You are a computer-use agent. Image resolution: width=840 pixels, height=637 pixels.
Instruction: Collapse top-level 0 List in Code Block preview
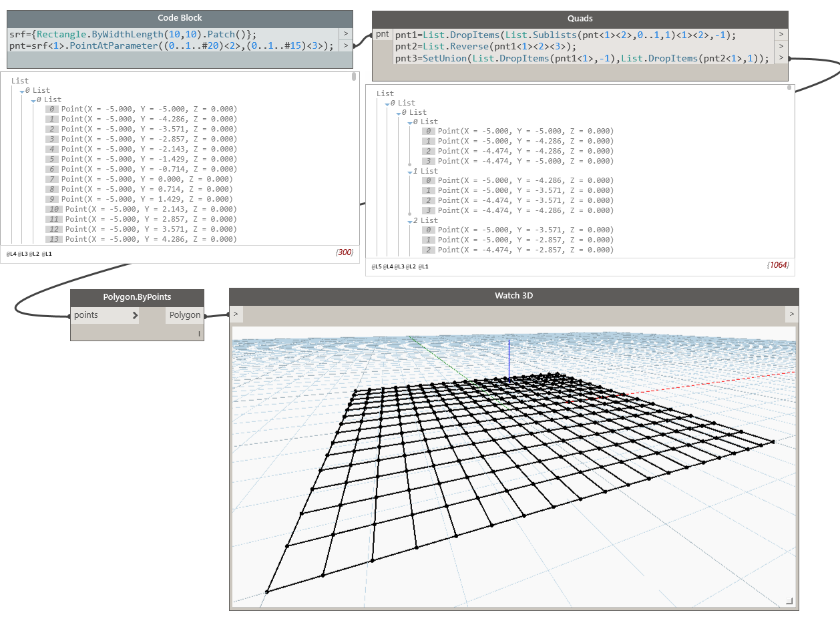[22, 91]
